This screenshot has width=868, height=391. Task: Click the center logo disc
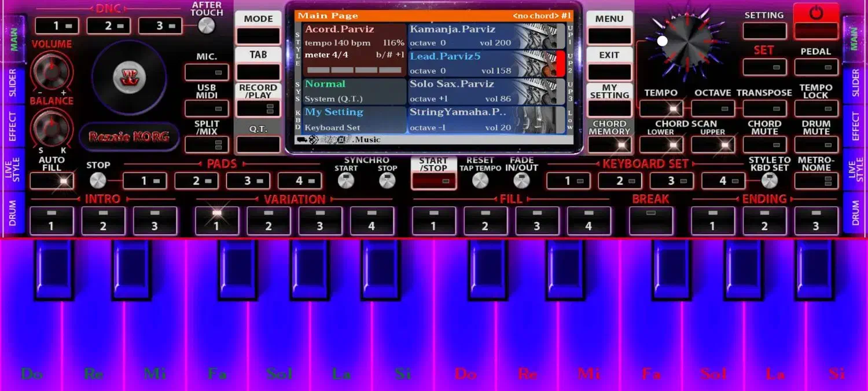click(x=129, y=76)
